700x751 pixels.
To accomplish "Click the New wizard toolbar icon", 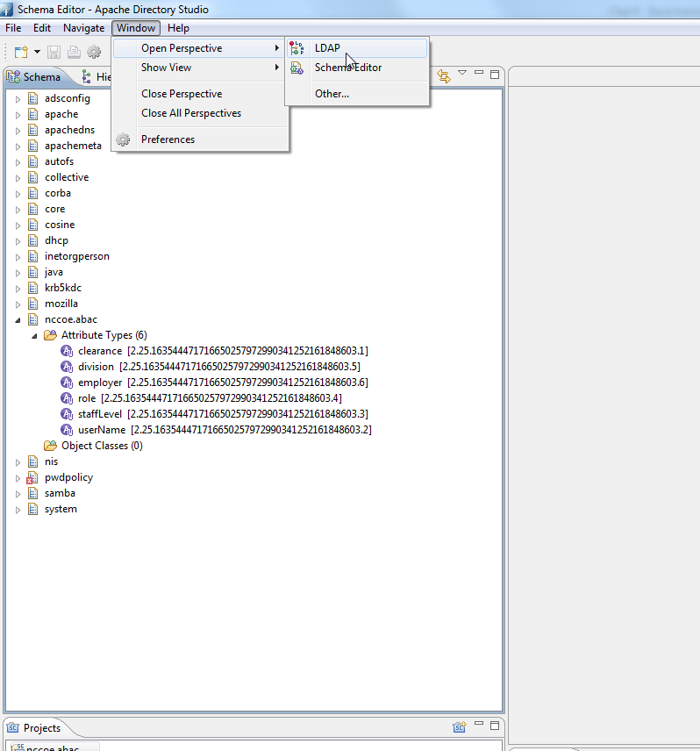I will point(21,52).
